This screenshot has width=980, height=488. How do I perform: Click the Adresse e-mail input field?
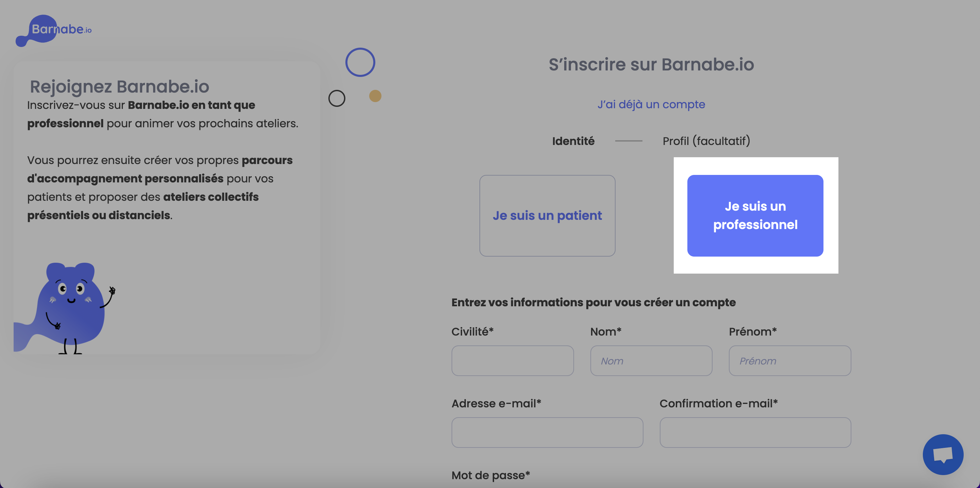[x=547, y=433]
